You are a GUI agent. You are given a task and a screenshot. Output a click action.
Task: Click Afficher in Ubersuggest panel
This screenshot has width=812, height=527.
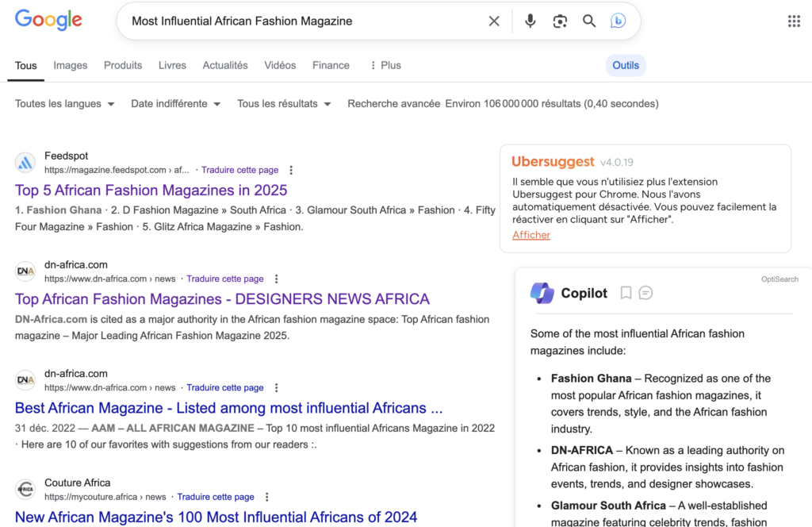point(531,235)
